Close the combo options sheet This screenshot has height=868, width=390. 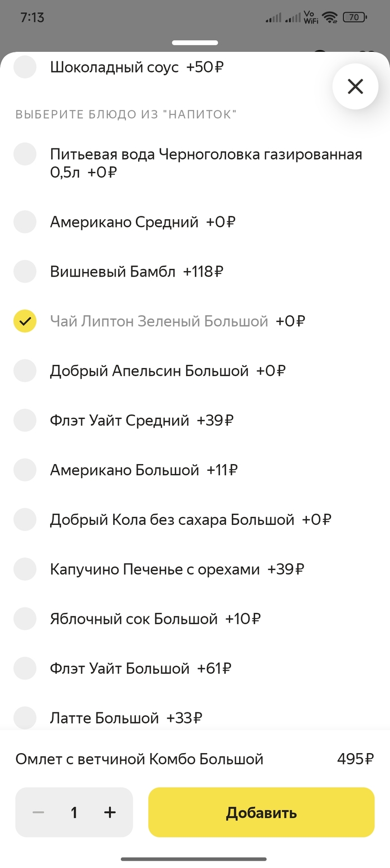(x=355, y=86)
